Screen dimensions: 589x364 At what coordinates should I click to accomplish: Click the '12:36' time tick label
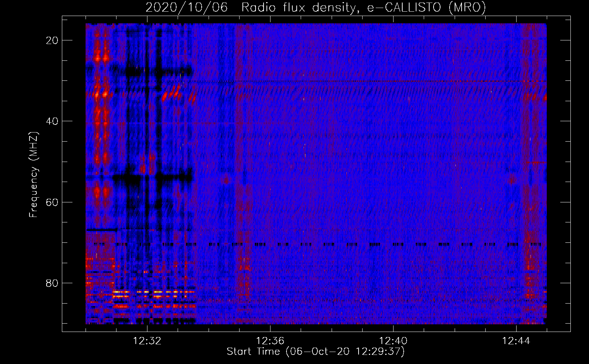pyautogui.click(x=270, y=341)
